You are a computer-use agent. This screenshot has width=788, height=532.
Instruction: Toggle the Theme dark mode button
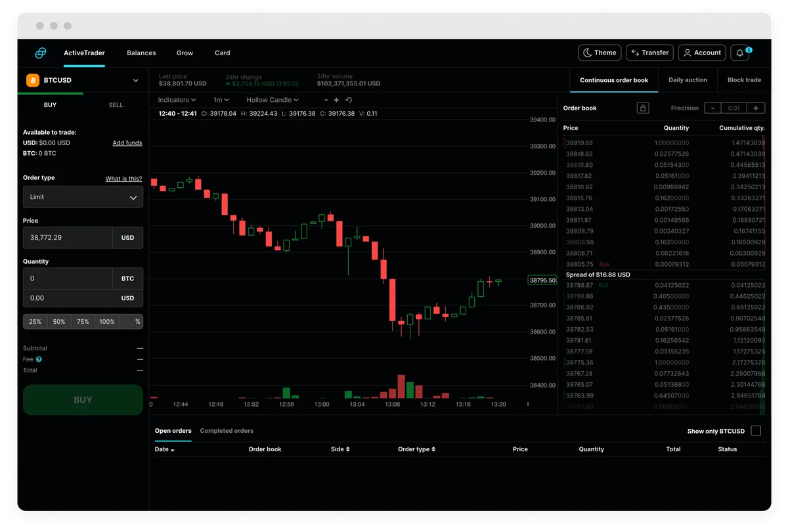point(598,53)
